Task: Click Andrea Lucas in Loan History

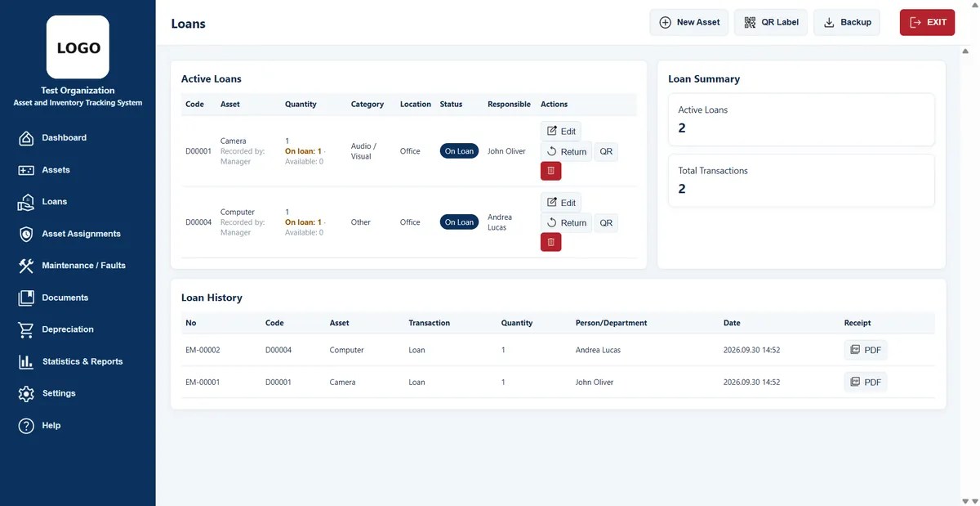Action: (598, 350)
